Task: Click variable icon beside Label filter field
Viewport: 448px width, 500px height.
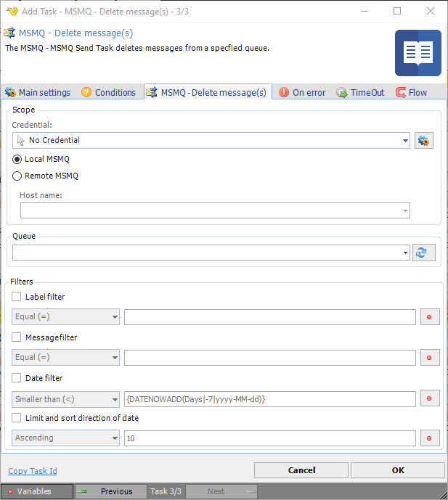Action: click(430, 317)
